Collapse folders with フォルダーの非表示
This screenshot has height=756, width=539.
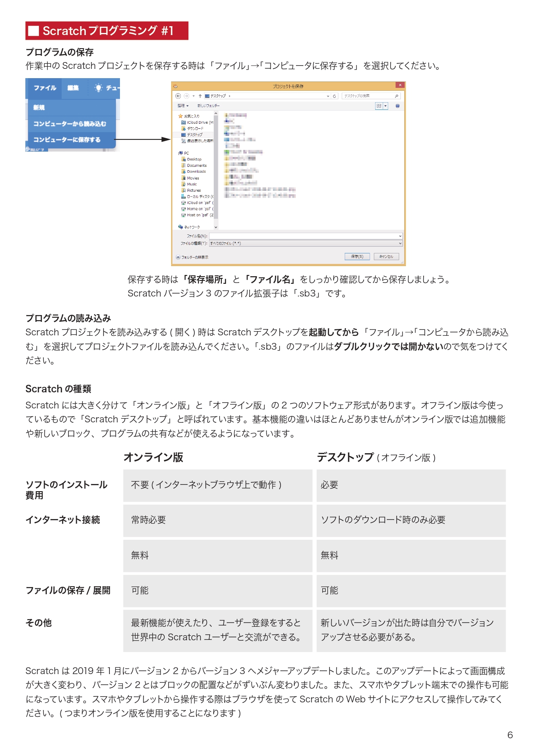point(192,257)
